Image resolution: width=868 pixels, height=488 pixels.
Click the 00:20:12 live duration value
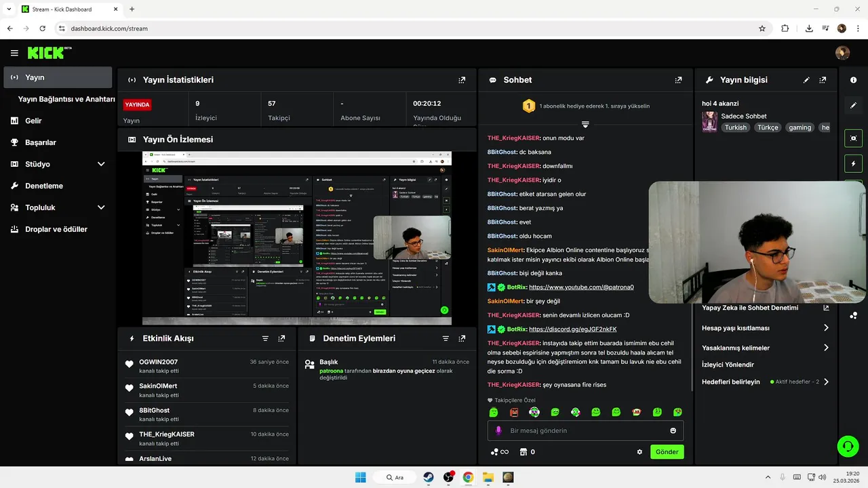pos(427,104)
